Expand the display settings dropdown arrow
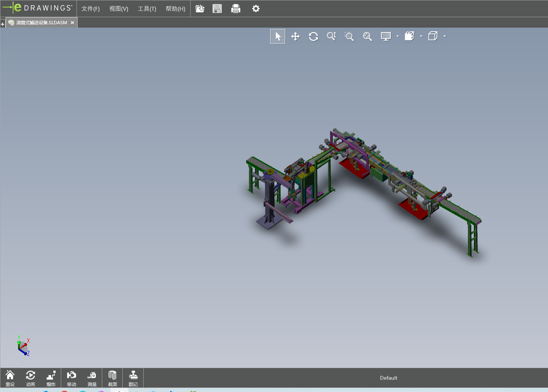 coord(398,37)
